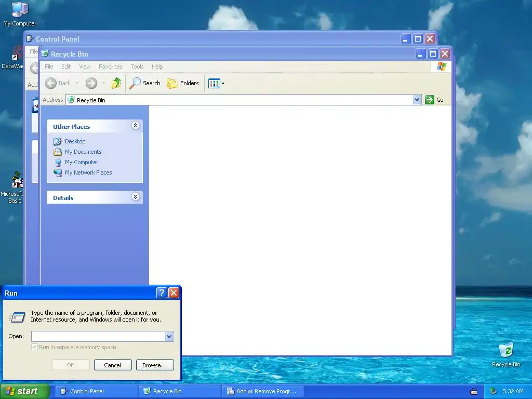Click the Desktop icon in Other Places
This screenshot has width=532, height=399.
click(x=58, y=141)
